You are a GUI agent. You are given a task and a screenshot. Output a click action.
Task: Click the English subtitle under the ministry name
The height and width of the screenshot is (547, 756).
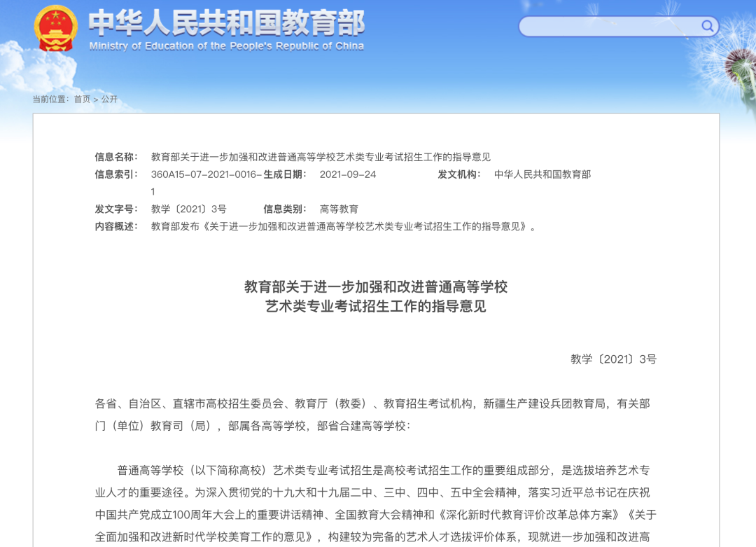(x=226, y=47)
